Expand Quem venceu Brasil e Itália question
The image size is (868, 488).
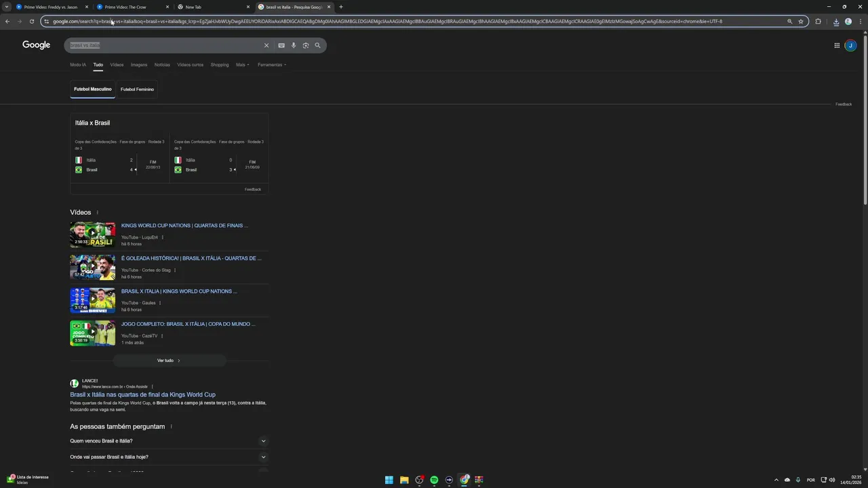(169, 441)
